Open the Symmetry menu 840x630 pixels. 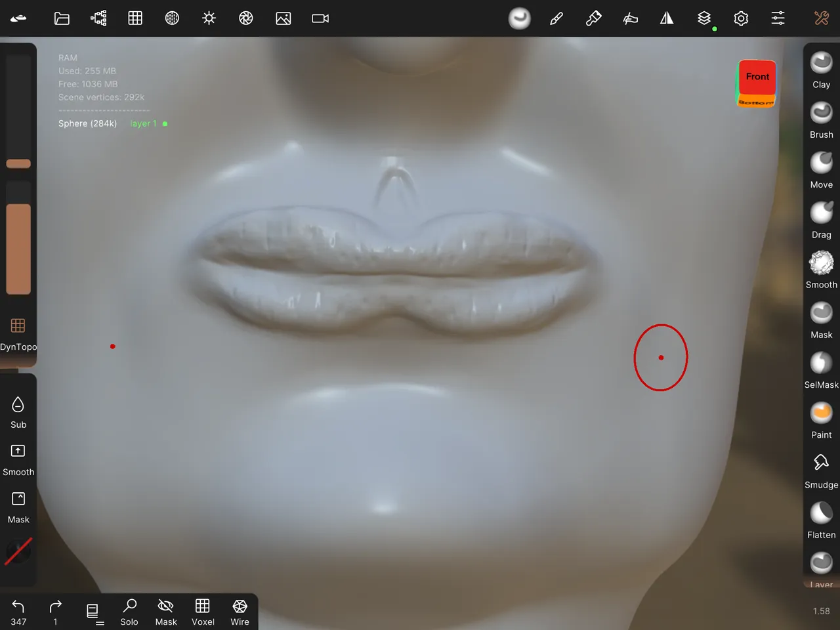(x=667, y=18)
